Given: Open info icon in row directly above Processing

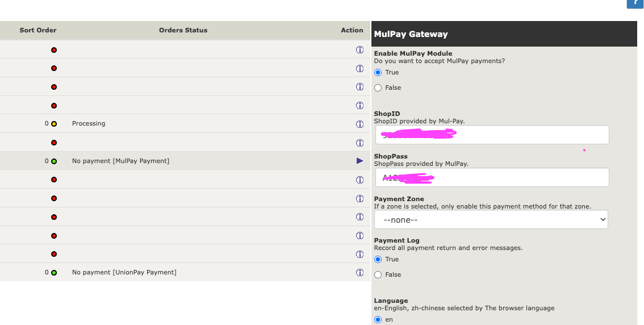Looking at the screenshot, I should point(360,106).
